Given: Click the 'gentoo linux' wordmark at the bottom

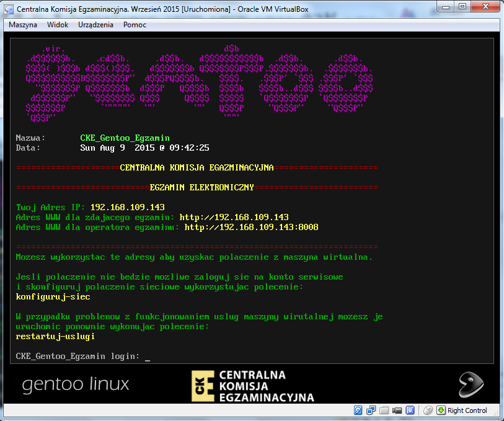Looking at the screenshot, I should pyautogui.click(x=76, y=384).
